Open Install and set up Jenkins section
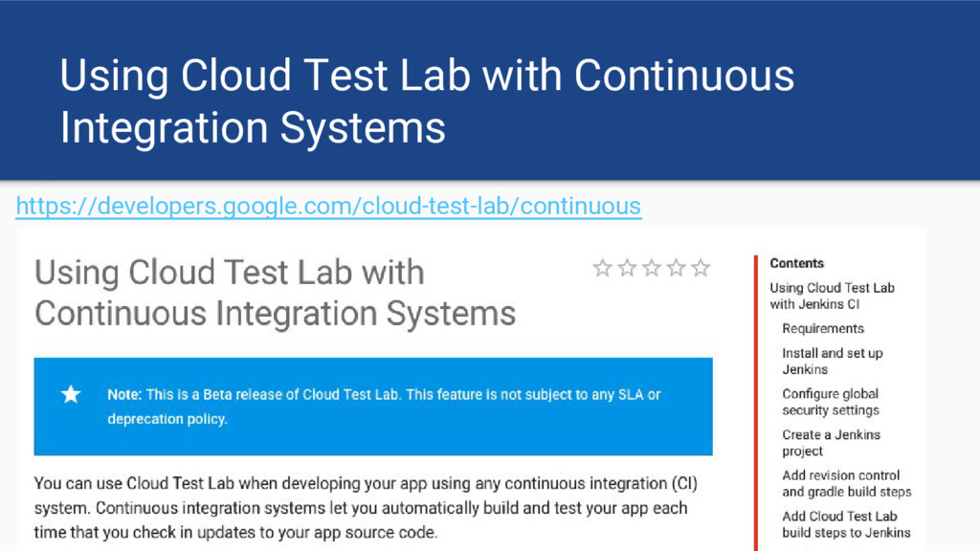Screen dimensions: 980x551 pos(832,361)
